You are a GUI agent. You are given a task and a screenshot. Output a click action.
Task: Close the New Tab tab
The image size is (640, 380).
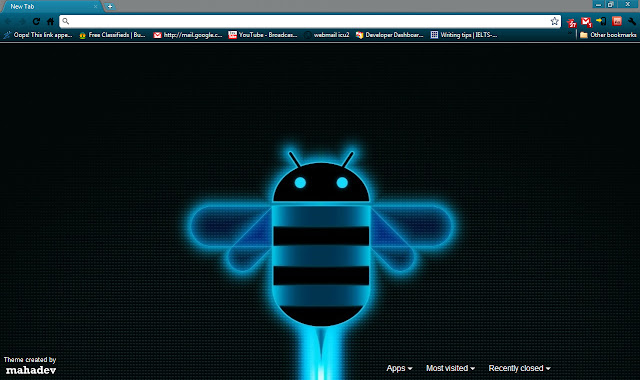pos(95,7)
